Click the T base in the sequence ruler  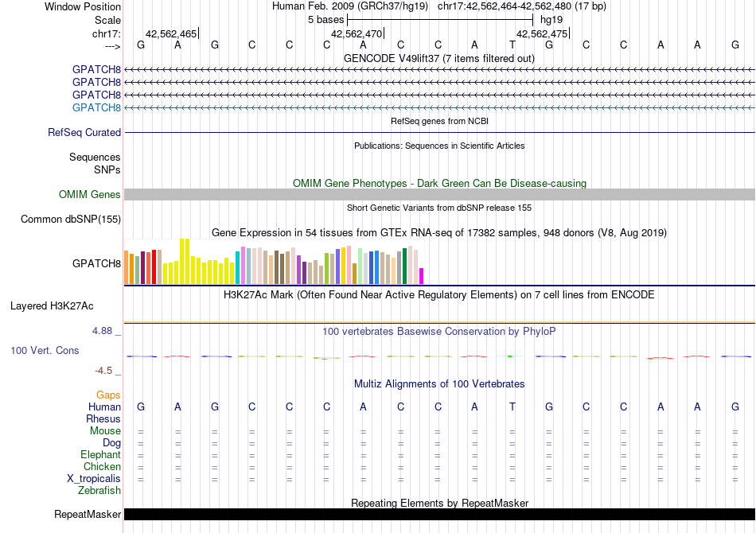click(512, 45)
